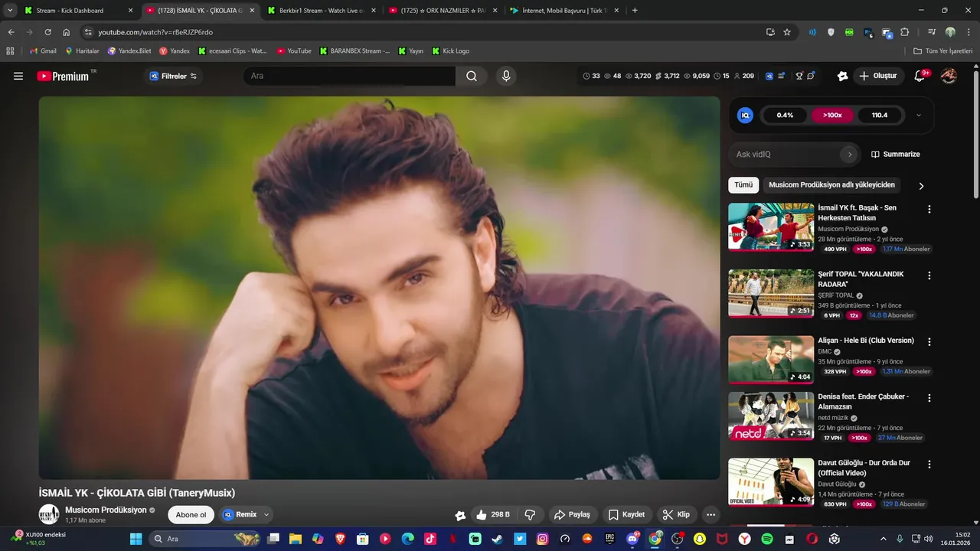View site information icon in address bar
The width and height of the screenshot is (980, 551).
click(88, 32)
